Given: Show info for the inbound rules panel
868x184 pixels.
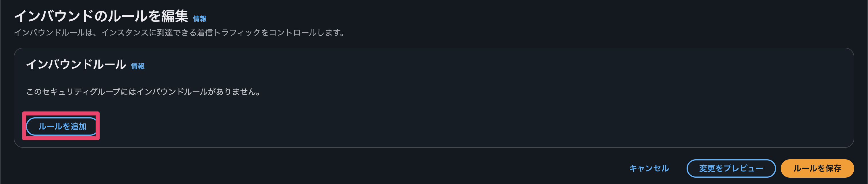Looking at the screenshot, I should (137, 66).
